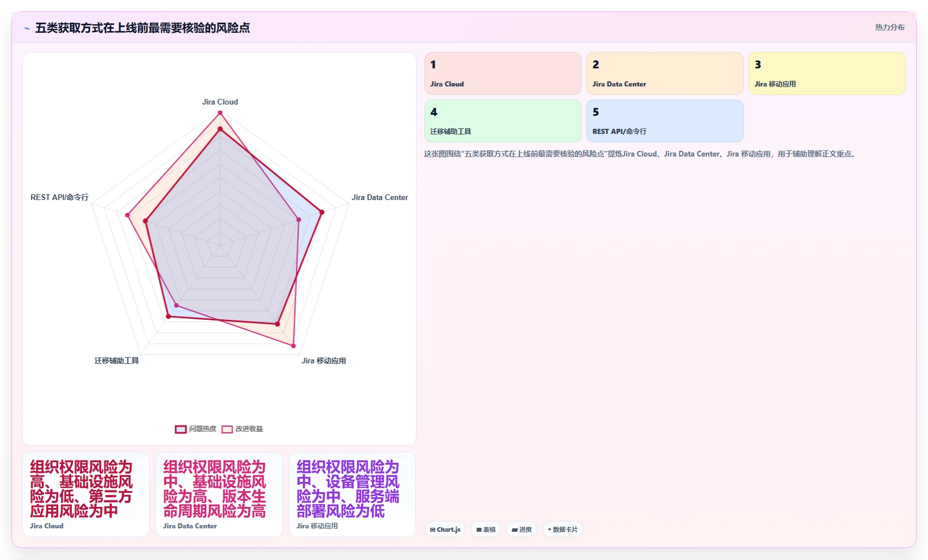Screen dimensions: 928x560
Task: Open card 1 Jira Cloud
Action: click(x=502, y=73)
